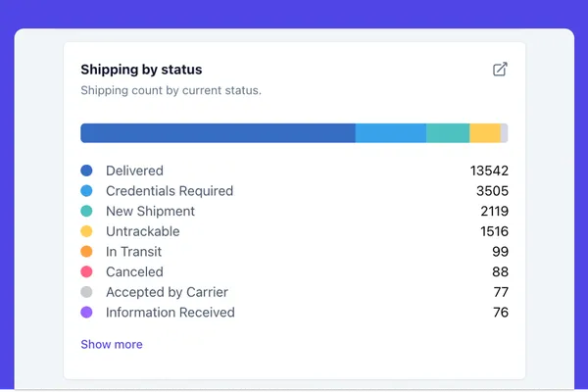Click the light blue Credentials Required bar segment
Screen dimensions: 588x392
click(x=390, y=133)
